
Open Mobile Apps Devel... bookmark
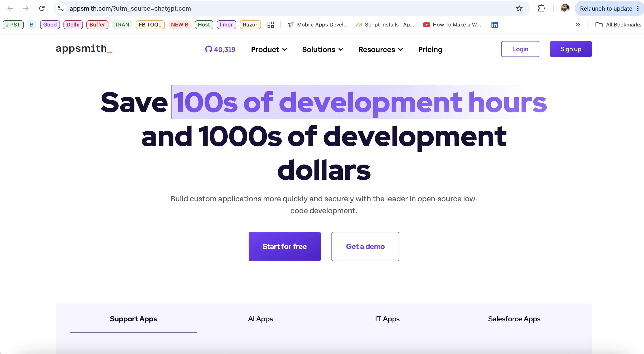point(318,24)
